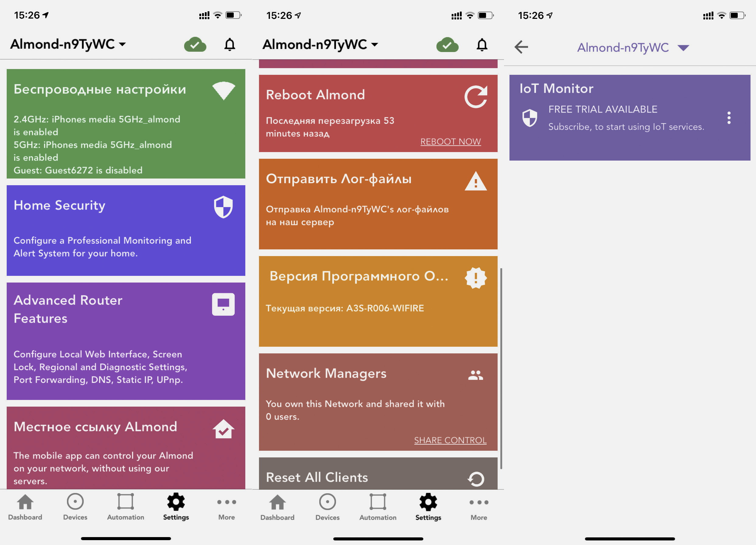The width and height of the screenshot is (756, 545).
Task: Select the Dashboard tab in navigation
Action: 25,509
